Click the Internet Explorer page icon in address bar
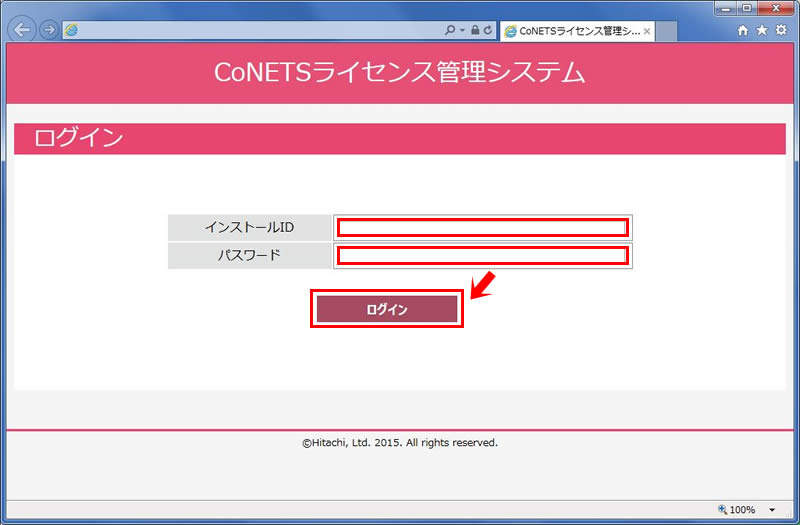The height and width of the screenshot is (525, 800). [71, 31]
